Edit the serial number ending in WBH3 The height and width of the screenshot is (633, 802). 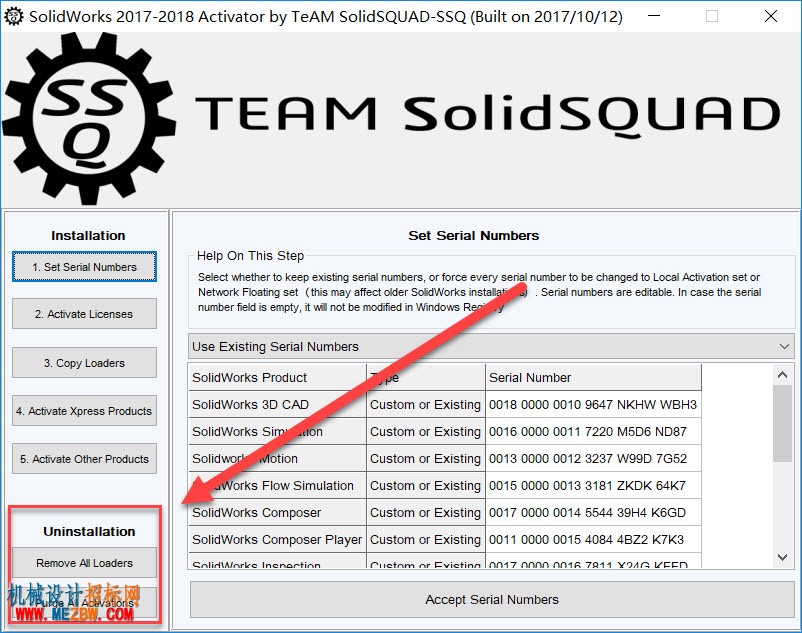click(593, 404)
